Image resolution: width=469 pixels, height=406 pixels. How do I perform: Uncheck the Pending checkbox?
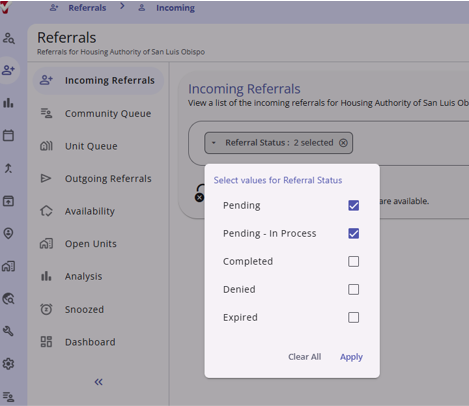pyautogui.click(x=354, y=205)
